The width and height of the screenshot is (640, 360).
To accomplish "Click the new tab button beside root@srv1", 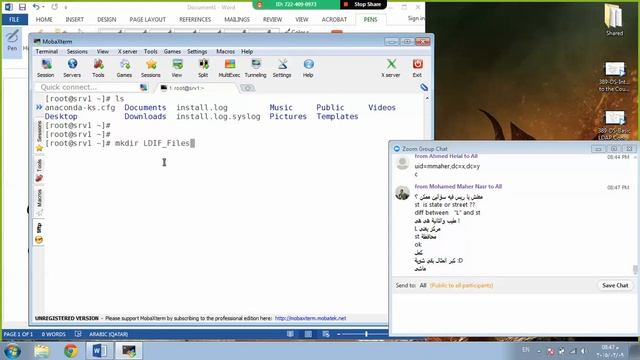I will pos(247,88).
